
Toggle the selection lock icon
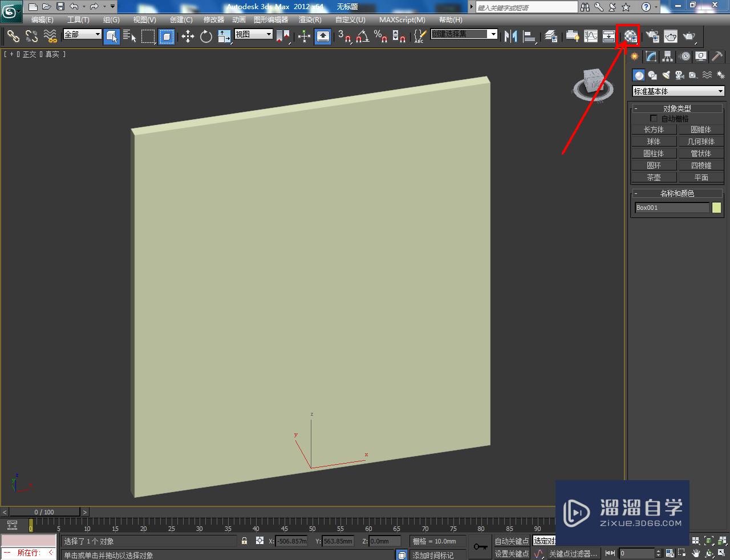[x=245, y=541]
